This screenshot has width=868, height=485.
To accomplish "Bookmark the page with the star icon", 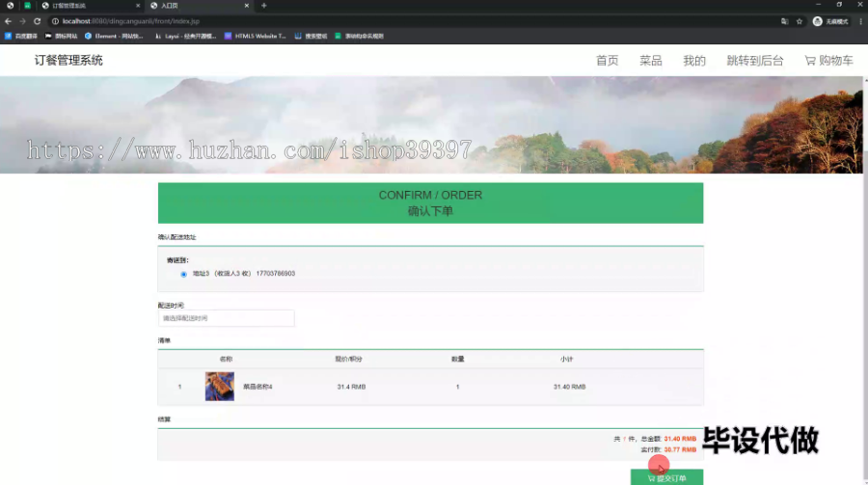I will pos(800,21).
